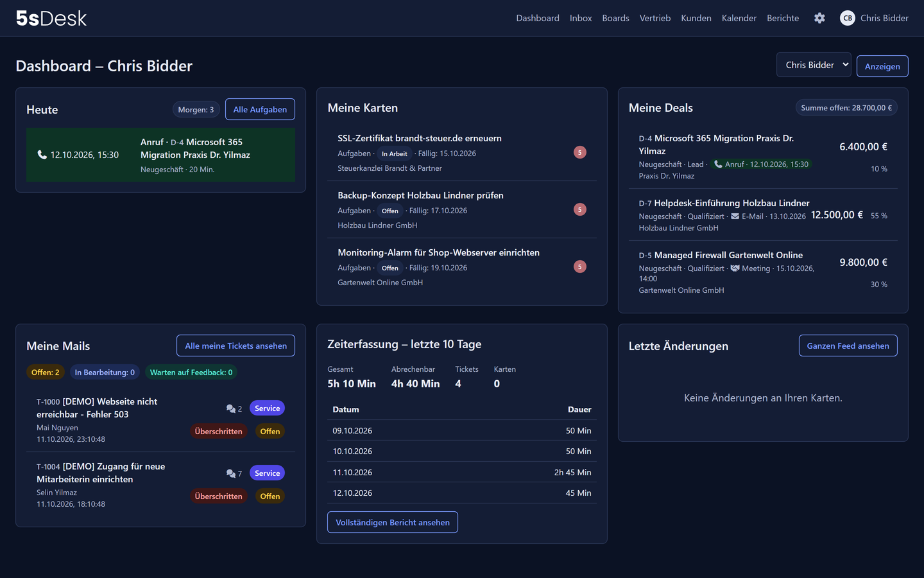This screenshot has height=578, width=924.
Task: Open card Monitoring-Alarm für Shop-Webserver einrichten
Action: [438, 252]
